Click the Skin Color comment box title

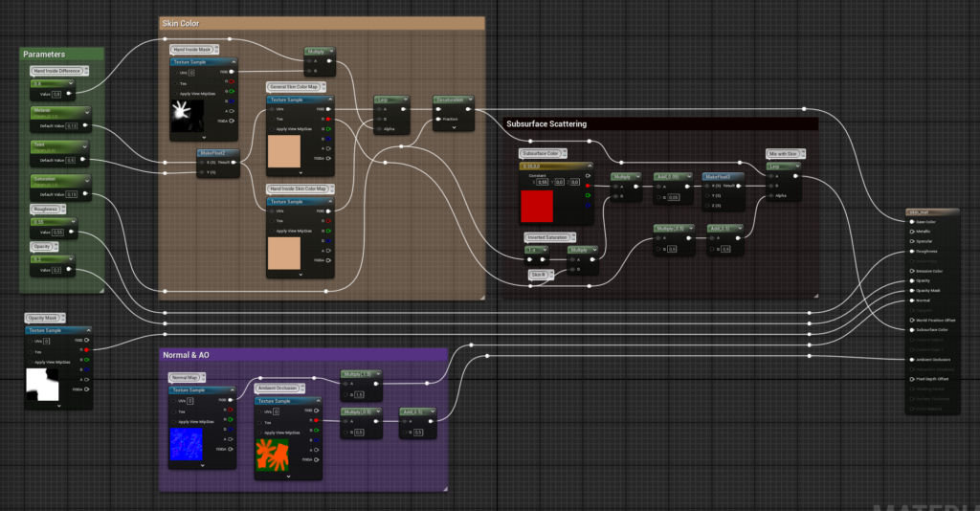pyautogui.click(x=182, y=23)
